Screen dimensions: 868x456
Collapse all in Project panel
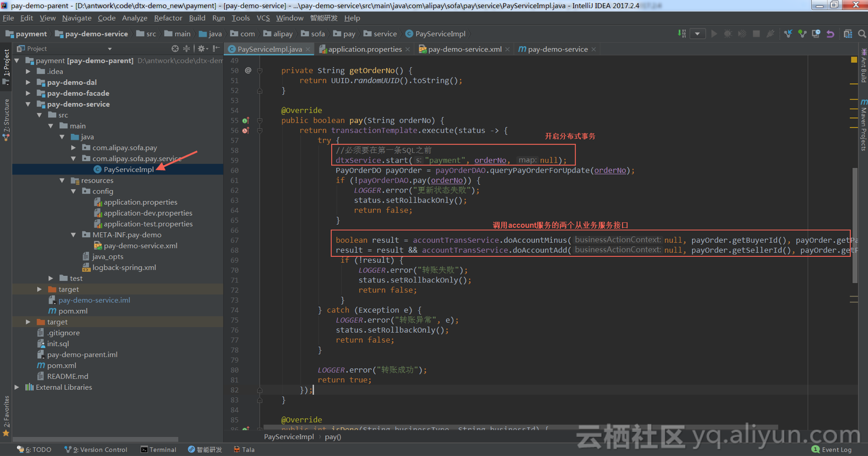click(x=186, y=49)
